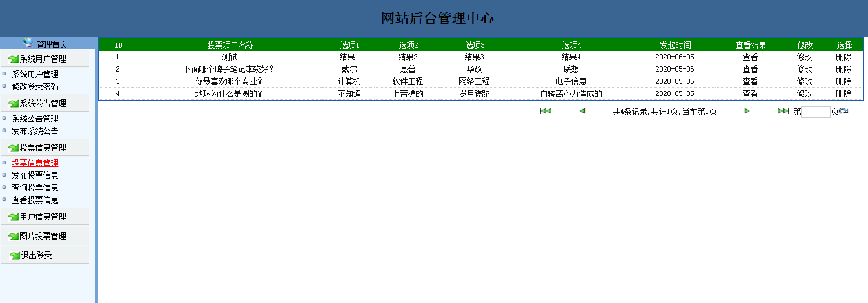868x303 pixels.
Task: Click the go-to-page arrow icon
Action: point(843,112)
